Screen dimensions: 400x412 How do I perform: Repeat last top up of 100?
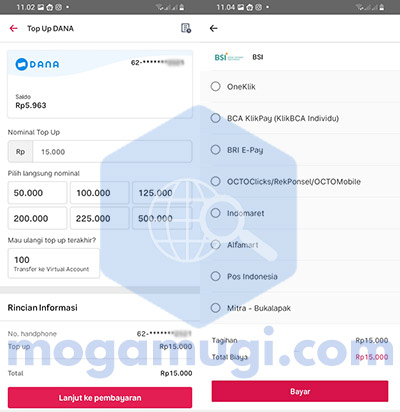[54, 263]
